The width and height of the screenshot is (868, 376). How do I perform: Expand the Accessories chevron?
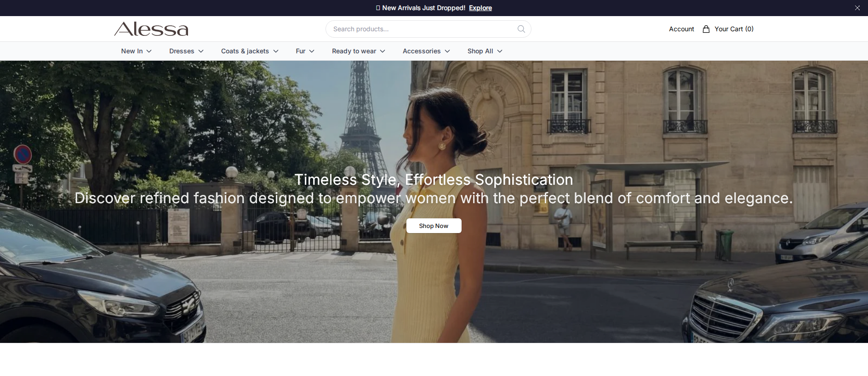[447, 51]
